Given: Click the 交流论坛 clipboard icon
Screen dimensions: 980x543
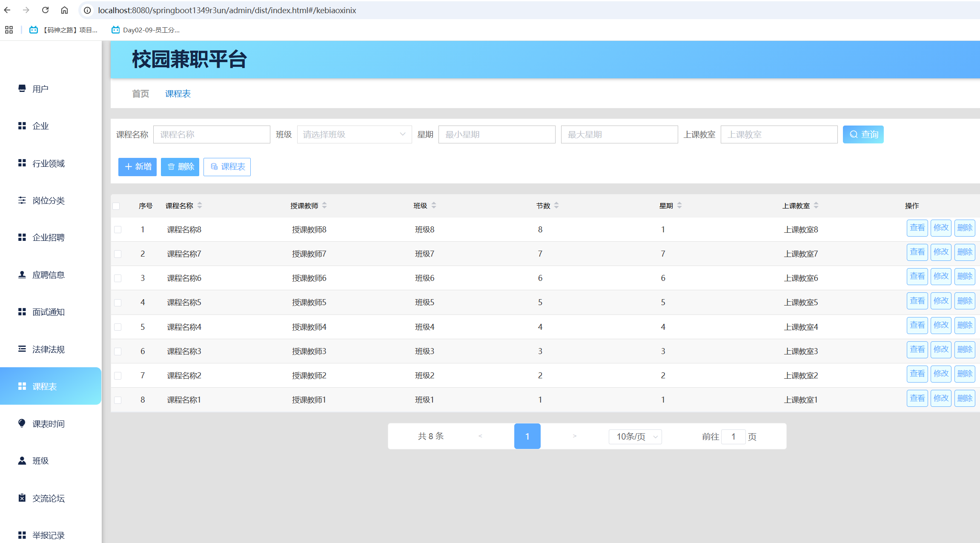Looking at the screenshot, I should (x=22, y=497).
